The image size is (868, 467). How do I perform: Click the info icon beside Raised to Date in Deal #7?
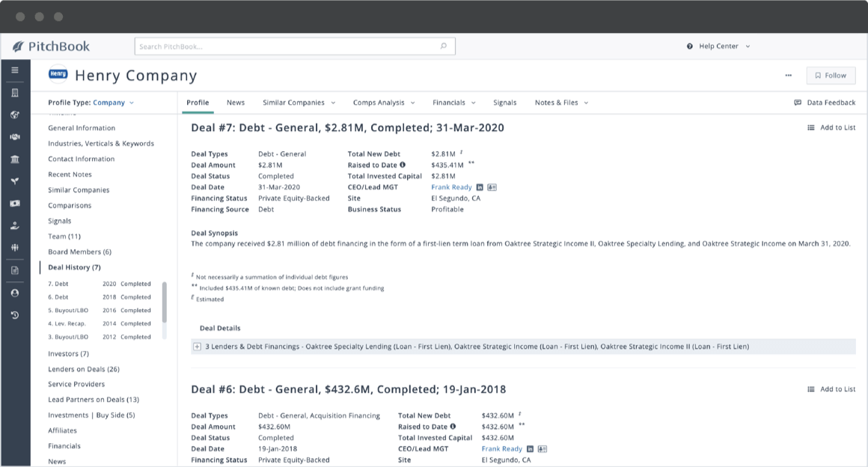(403, 165)
